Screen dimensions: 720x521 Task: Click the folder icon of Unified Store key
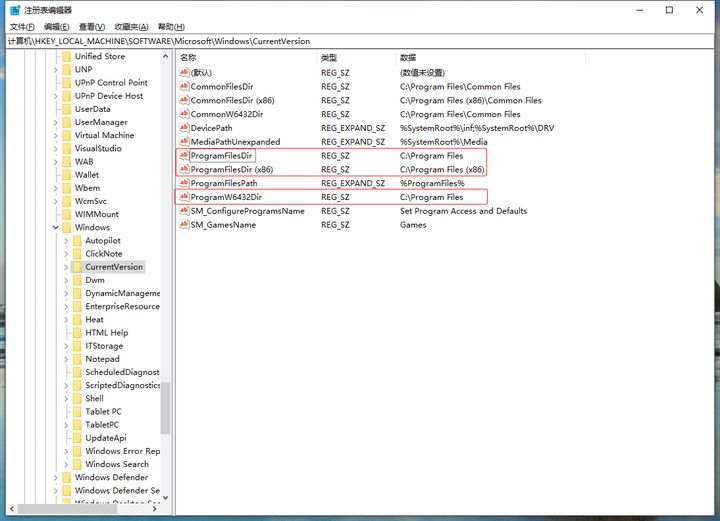pos(67,56)
